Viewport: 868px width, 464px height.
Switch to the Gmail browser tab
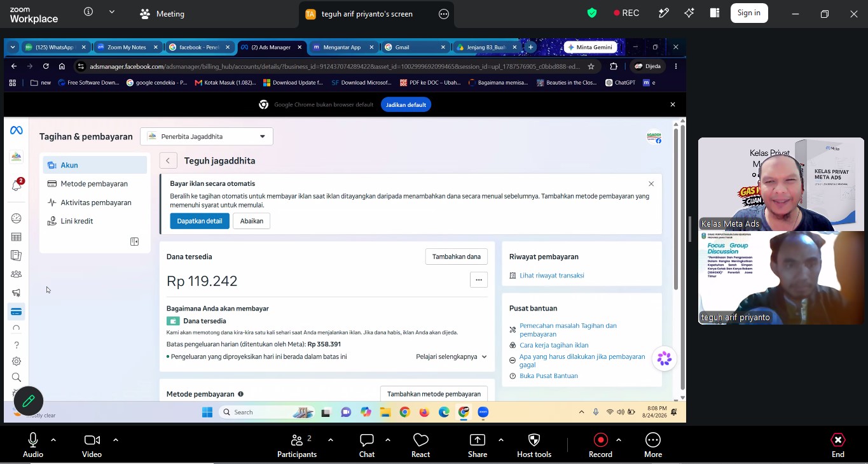point(415,47)
